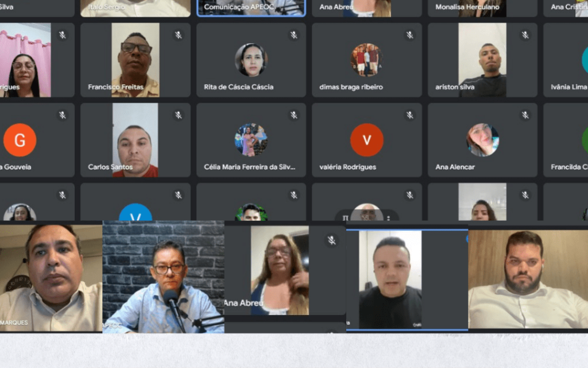588x368 pixels.
Task: Click the name label 'dimas braga ribeiro'
Action: tap(351, 87)
